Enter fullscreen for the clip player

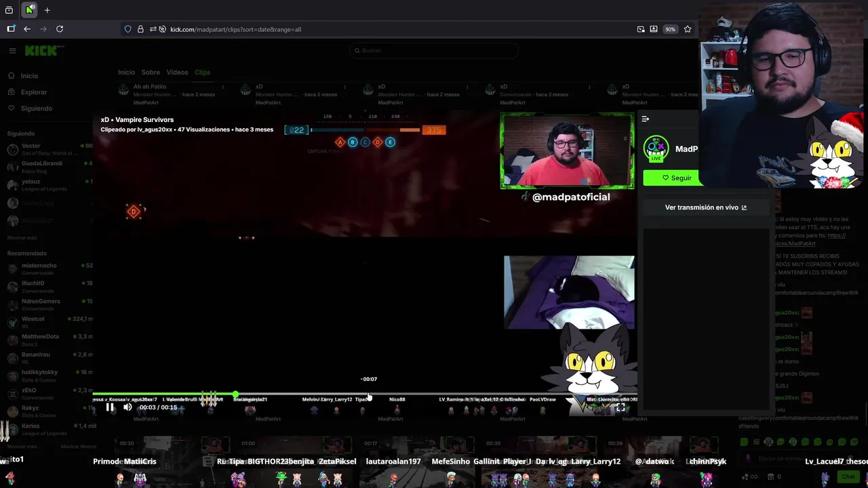pos(620,407)
